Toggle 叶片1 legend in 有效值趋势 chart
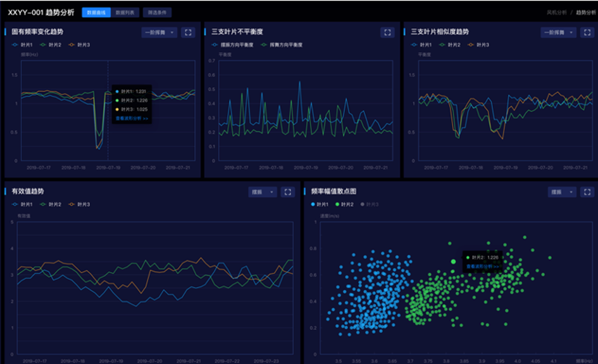This screenshot has height=364, width=598. 22,205
